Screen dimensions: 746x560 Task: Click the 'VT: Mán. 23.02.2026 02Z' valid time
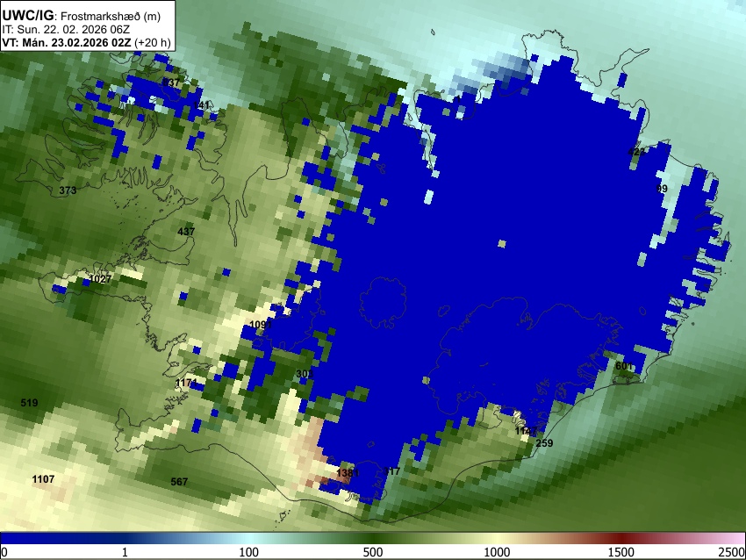tap(67, 42)
